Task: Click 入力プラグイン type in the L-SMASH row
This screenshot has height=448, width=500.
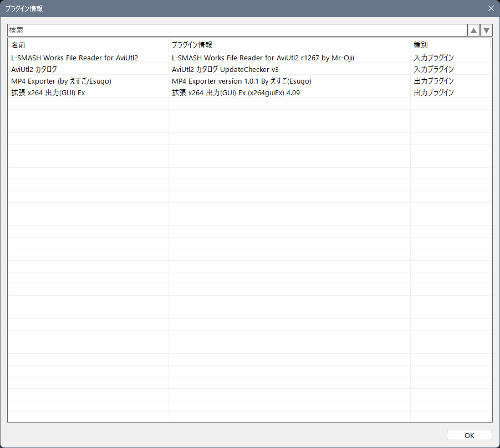Action: [433, 58]
